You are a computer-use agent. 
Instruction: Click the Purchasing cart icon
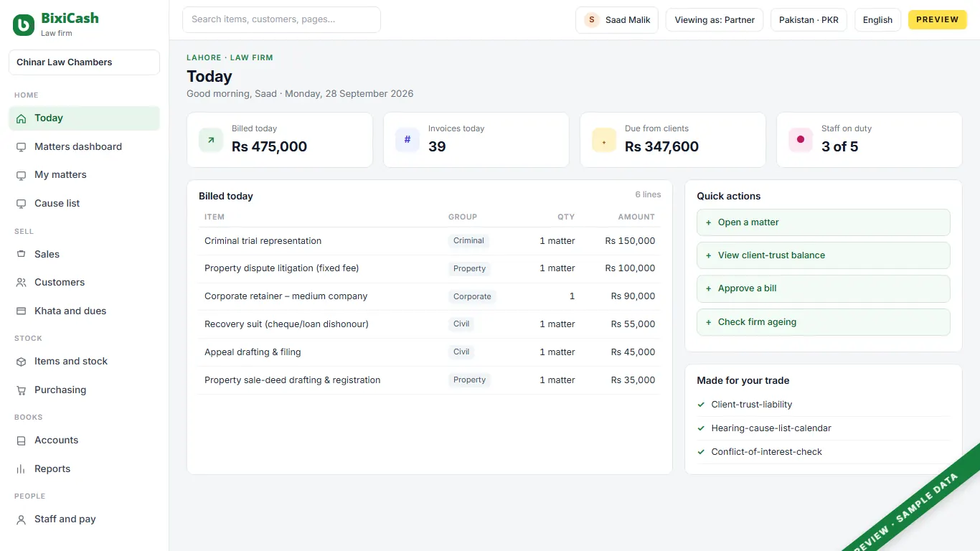(x=21, y=390)
